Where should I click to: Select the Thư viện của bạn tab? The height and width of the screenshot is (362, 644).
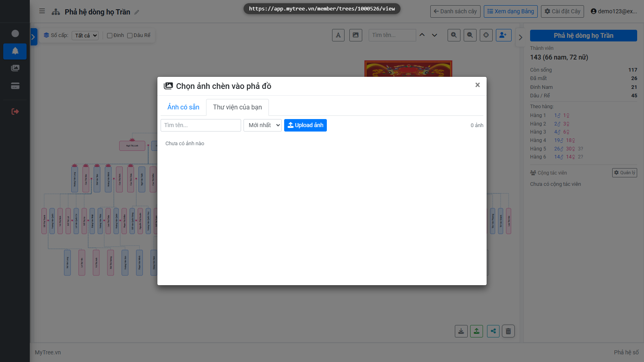point(237,107)
